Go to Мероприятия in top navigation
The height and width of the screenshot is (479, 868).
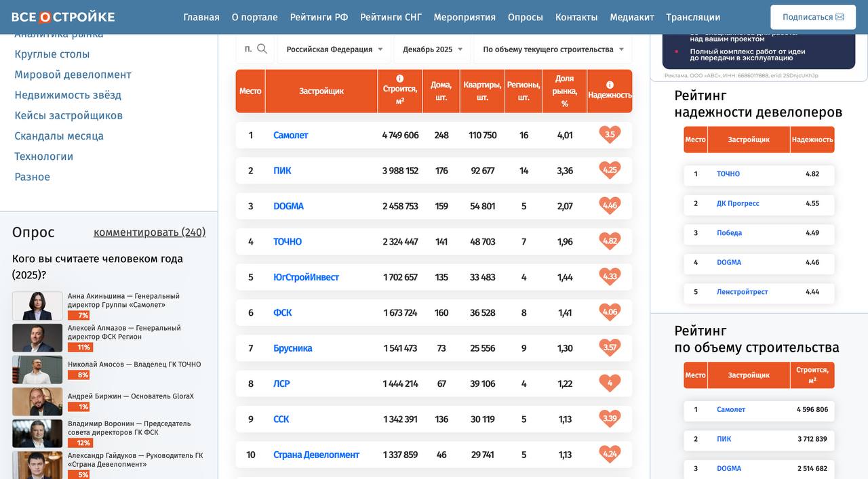465,17
